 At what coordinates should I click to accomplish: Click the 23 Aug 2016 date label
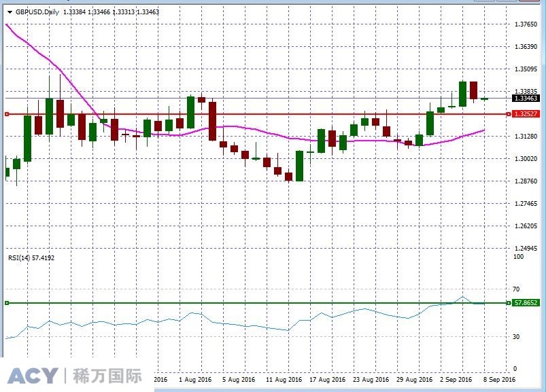pos(371,380)
